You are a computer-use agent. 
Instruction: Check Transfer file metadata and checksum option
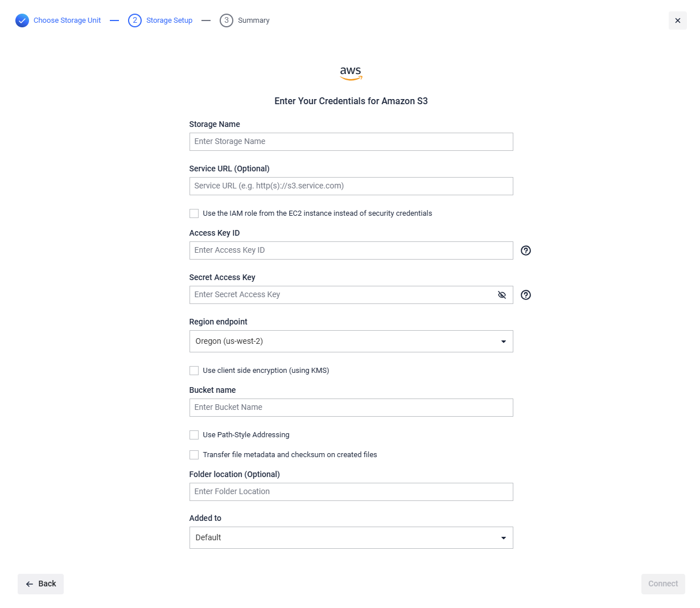pyautogui.click(x=194, y=455)
